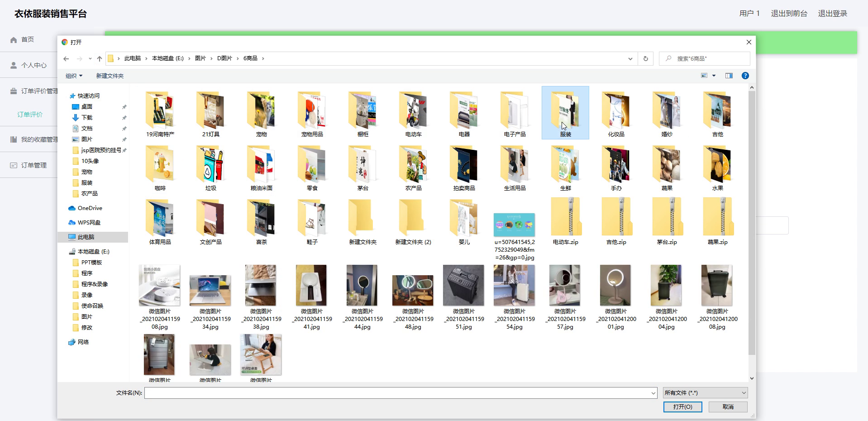Select the 吉他 folder
Image resolution: width=868 pixels, height=421 pixels.
tap(718, 113)
